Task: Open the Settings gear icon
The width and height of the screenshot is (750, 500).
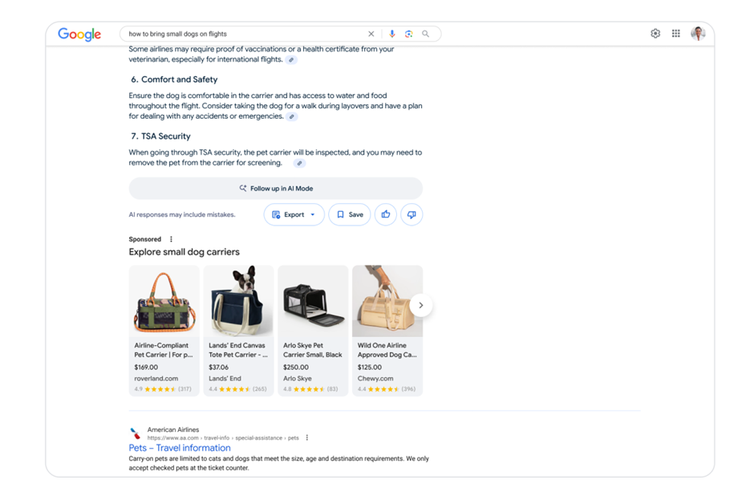Action: coord(655,33)
